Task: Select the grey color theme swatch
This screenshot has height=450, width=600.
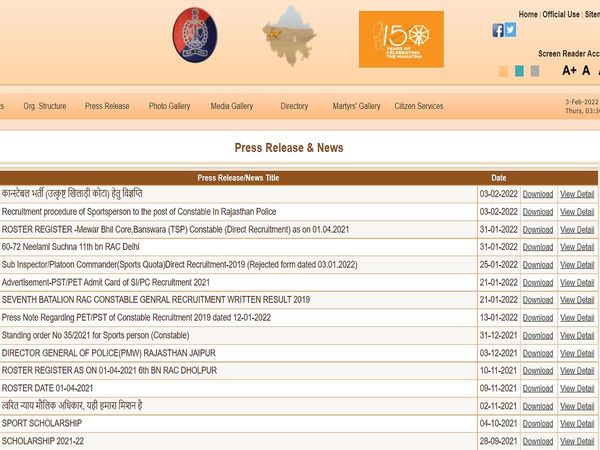Action: point(535,71)
